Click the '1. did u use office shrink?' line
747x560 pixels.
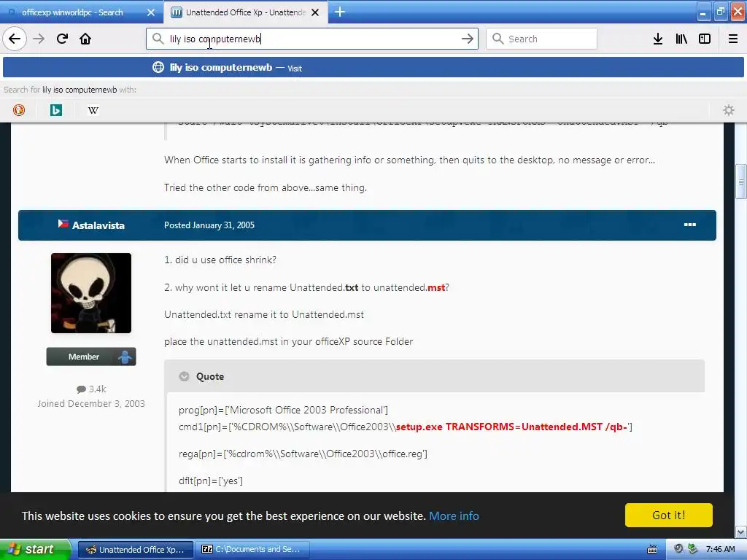(220, 260)
